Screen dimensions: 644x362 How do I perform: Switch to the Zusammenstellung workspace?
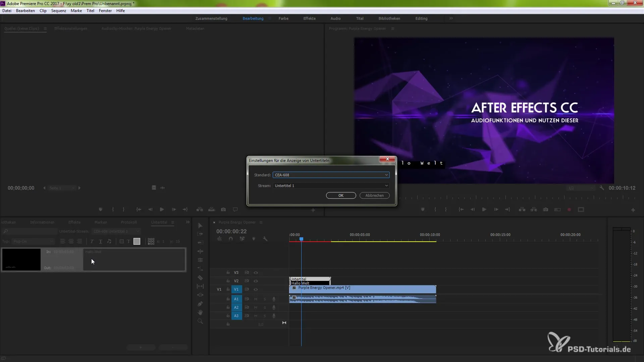pyautogui.click(x=211, y=18)
